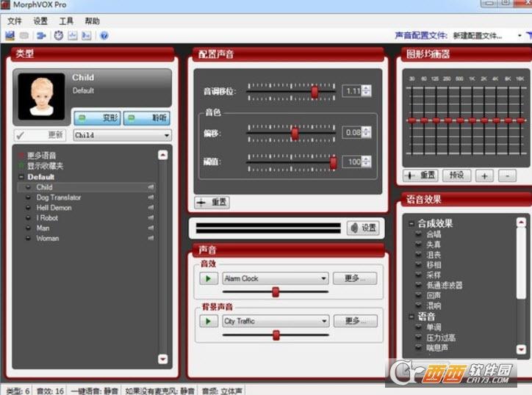Click speaker icon on I Robot row
This screenshot has width=532, height=395.
pos(151,217)
